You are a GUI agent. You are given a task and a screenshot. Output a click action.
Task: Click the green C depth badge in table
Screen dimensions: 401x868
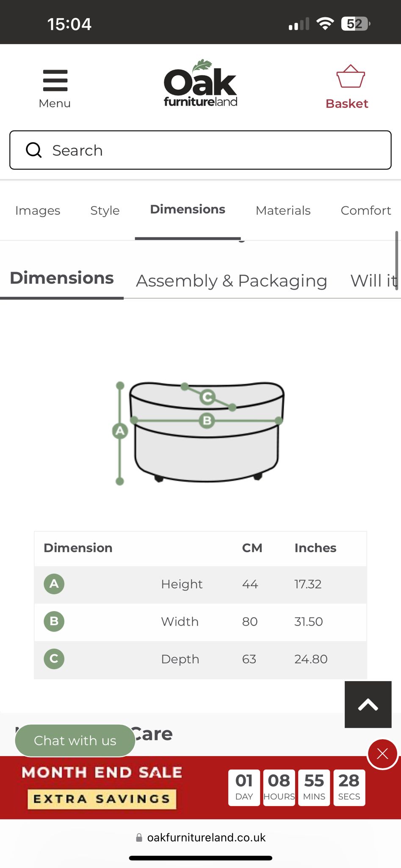54,659
